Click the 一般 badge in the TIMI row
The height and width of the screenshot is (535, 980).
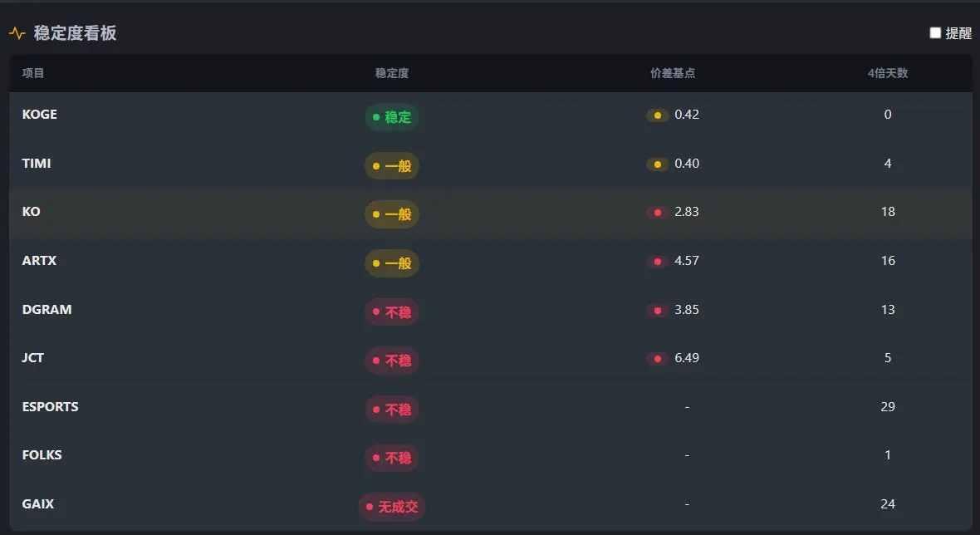coord(392,165)
